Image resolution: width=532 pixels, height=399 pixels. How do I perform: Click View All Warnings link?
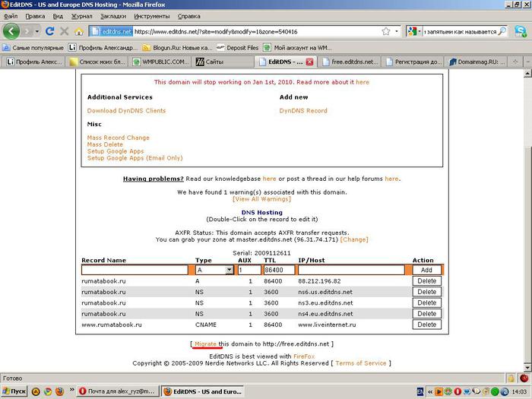click(x=261, y=199)
